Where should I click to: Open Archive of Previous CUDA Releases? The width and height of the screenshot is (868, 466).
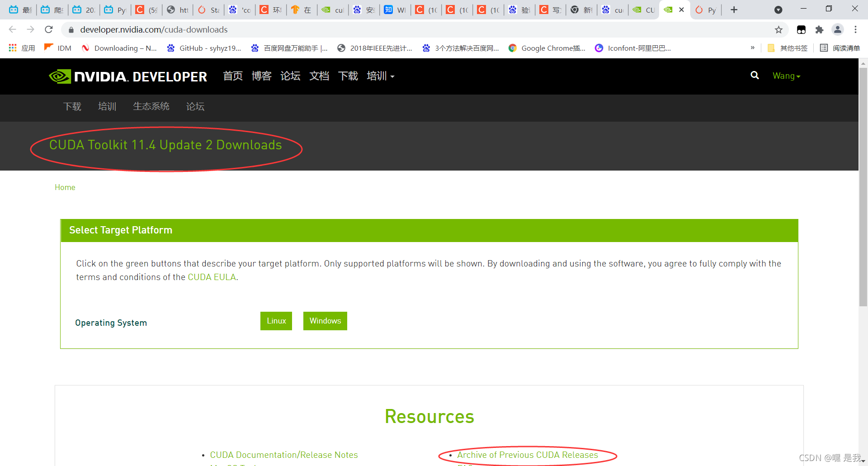click(x=528, y=455)
